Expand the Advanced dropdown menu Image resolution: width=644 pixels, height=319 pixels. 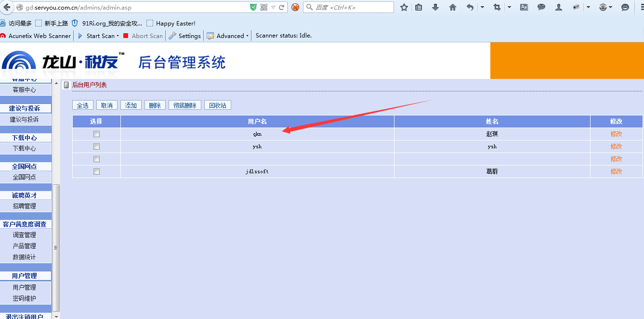coord(247,36)
